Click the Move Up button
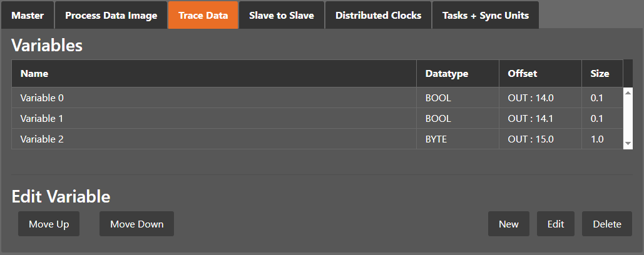This screenshot has height=255, width=644. [x=49, y=224]
